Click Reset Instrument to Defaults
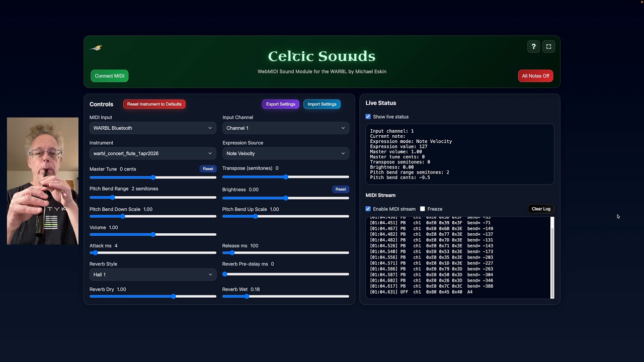 tap(154, 104)
